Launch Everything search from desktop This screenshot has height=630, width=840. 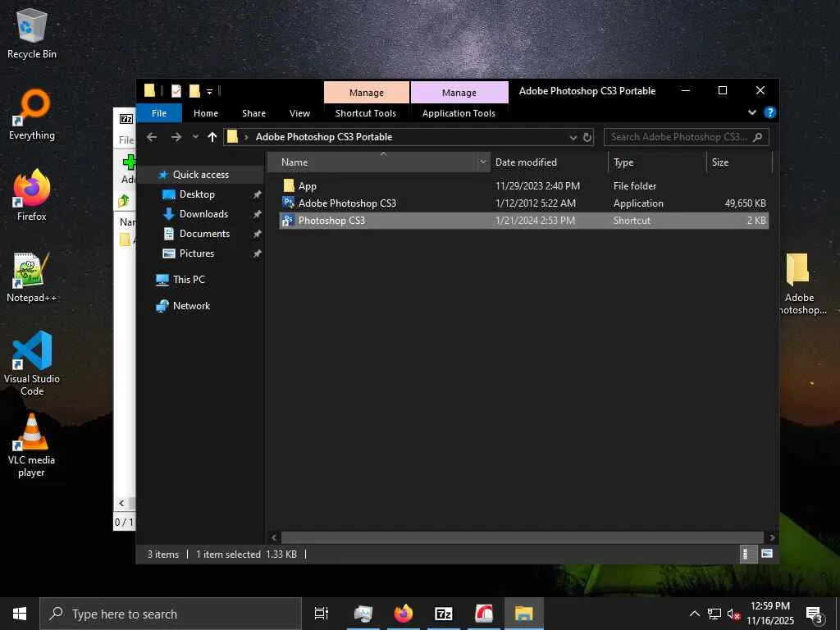coord(32,115)
